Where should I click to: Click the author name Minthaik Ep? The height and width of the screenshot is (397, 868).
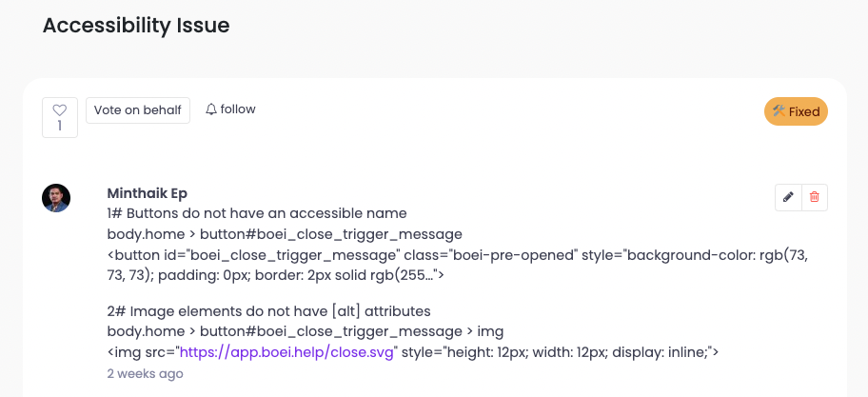tap(147, 193)
